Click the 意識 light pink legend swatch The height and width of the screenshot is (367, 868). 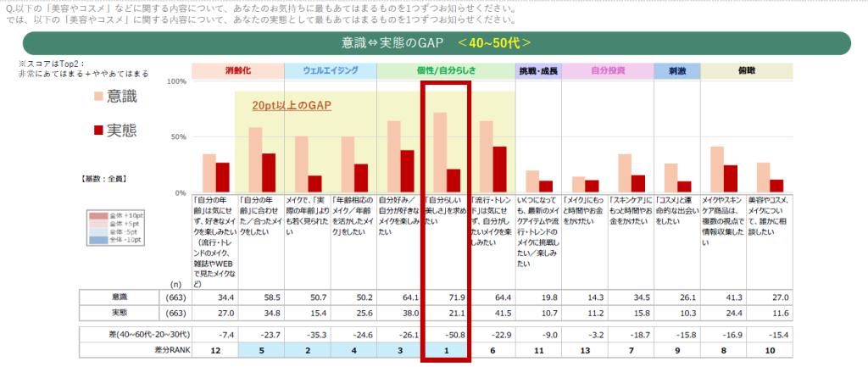[x=98, y=97]
